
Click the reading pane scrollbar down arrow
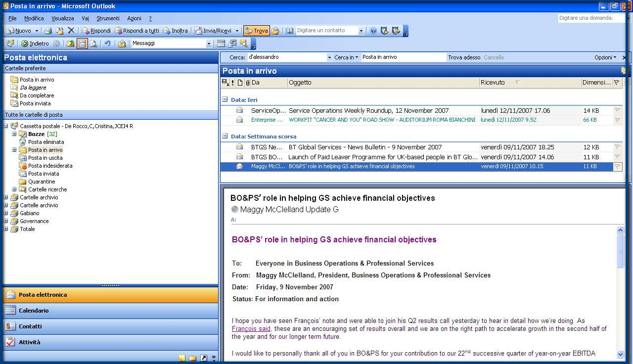[621, 354]
